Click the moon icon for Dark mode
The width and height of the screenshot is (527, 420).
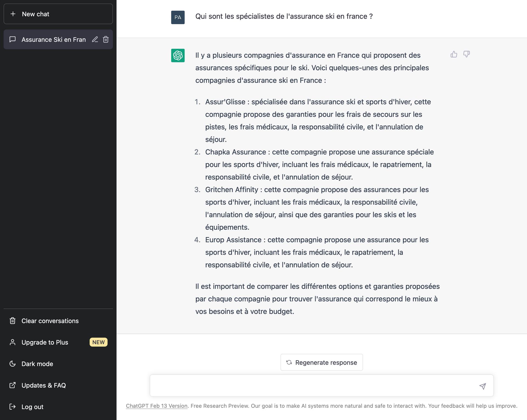[13, 364]
